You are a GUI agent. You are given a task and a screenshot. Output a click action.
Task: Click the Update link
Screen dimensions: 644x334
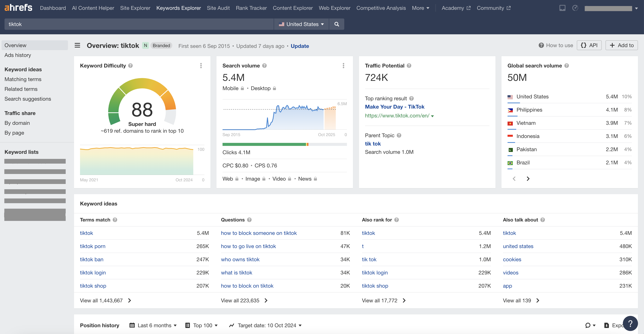pyautogui.click(x=300, y=46)
